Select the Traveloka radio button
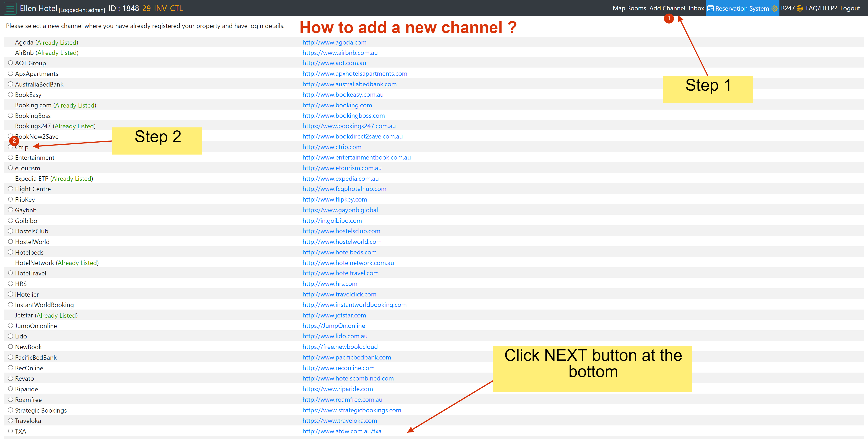Image resolution: width=868 pixels, height=439 pixels. click(10, 420)
